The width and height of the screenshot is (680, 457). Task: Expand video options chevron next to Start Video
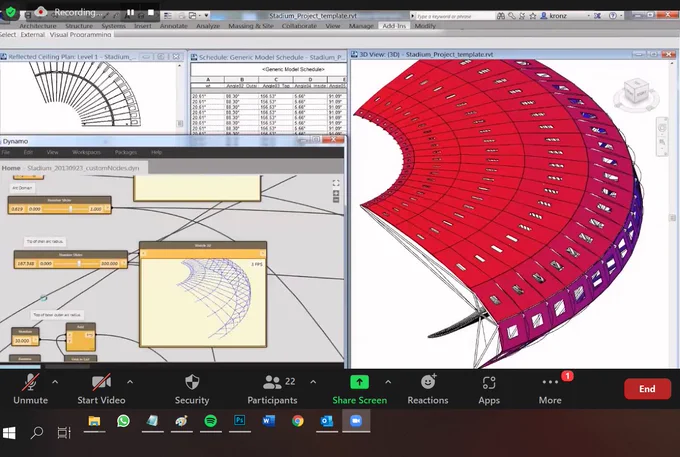pos(130,382)
